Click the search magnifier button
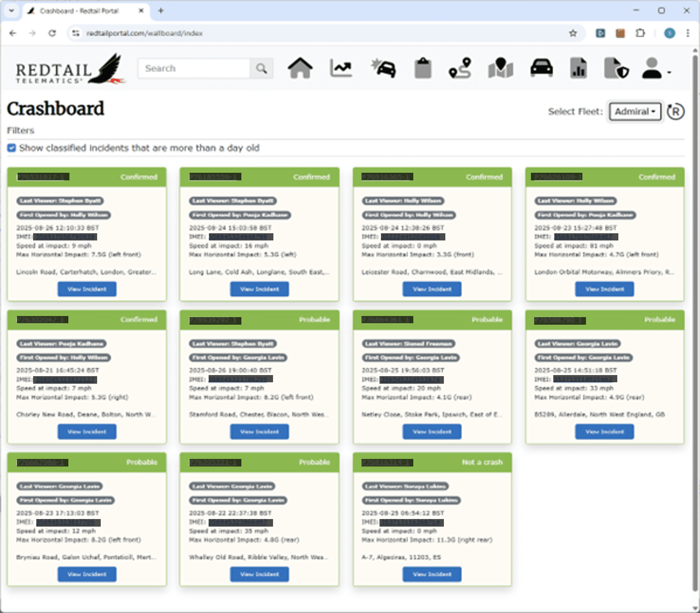Screen dimensions: 700x613 point(262,68)
